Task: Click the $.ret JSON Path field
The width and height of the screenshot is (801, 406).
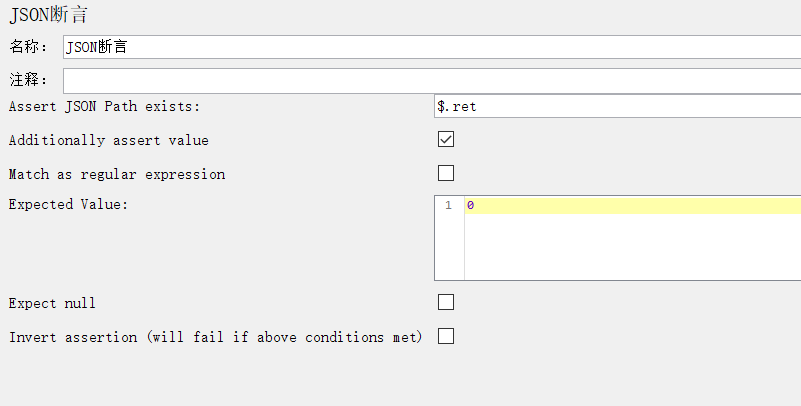Action: click(x=615, y=106)
